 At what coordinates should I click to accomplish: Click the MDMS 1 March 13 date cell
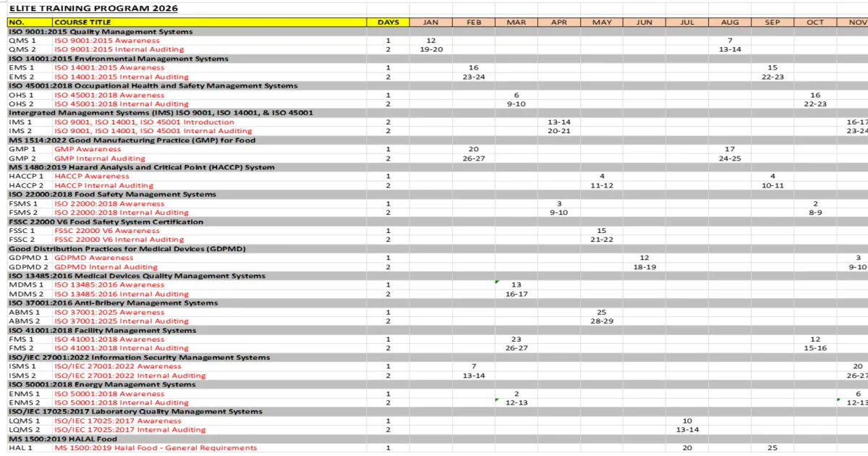point(516,285)
